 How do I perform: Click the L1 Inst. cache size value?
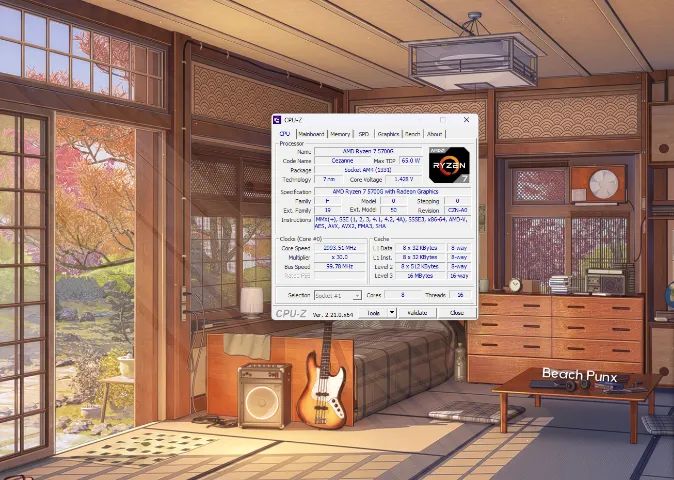click(x=420, y=257)
